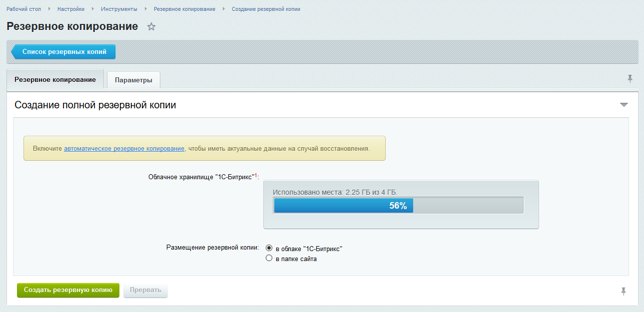Expand the breadcrumb arrow after Рабочий стол
The height and width of the screenshot is (312, 644).
[49, 9]
